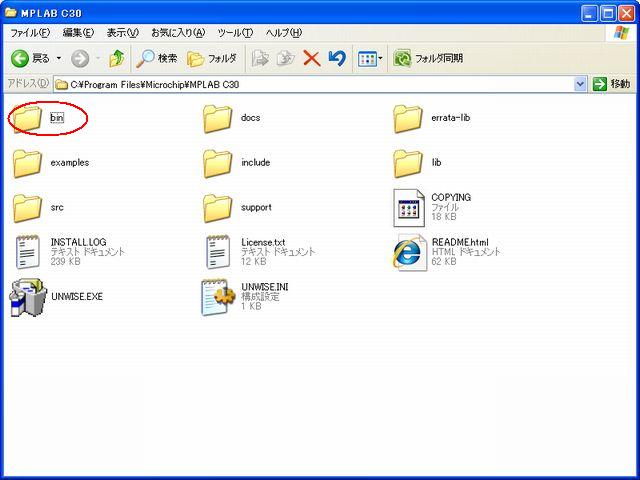
Task: Click the folder icon in the title bar
Action: coord(11,12)
